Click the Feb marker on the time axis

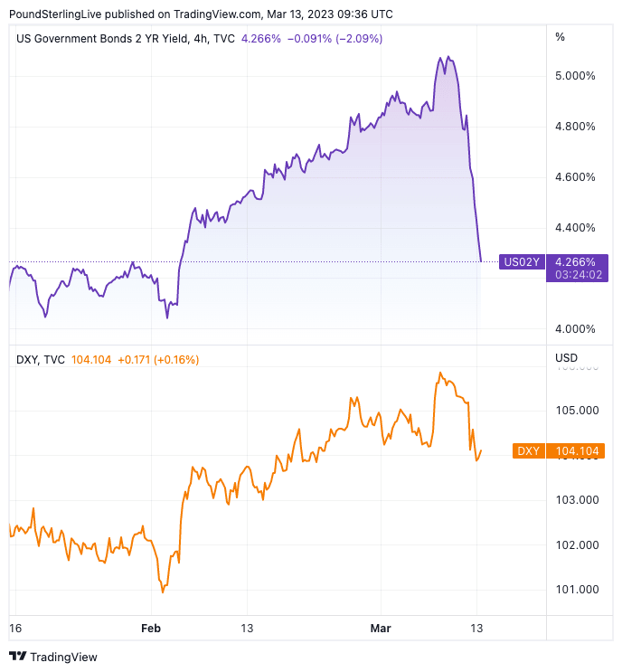point(150,628)
